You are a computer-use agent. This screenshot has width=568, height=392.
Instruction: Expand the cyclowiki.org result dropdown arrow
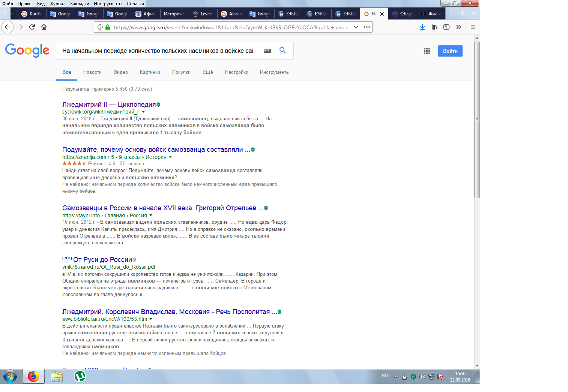[143, 112]
